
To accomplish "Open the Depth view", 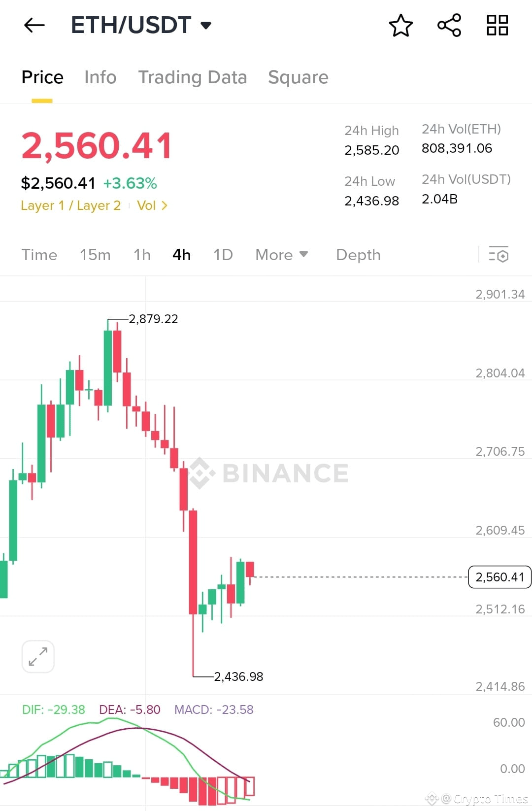I will pyautogui.click(x=358, y=255).
